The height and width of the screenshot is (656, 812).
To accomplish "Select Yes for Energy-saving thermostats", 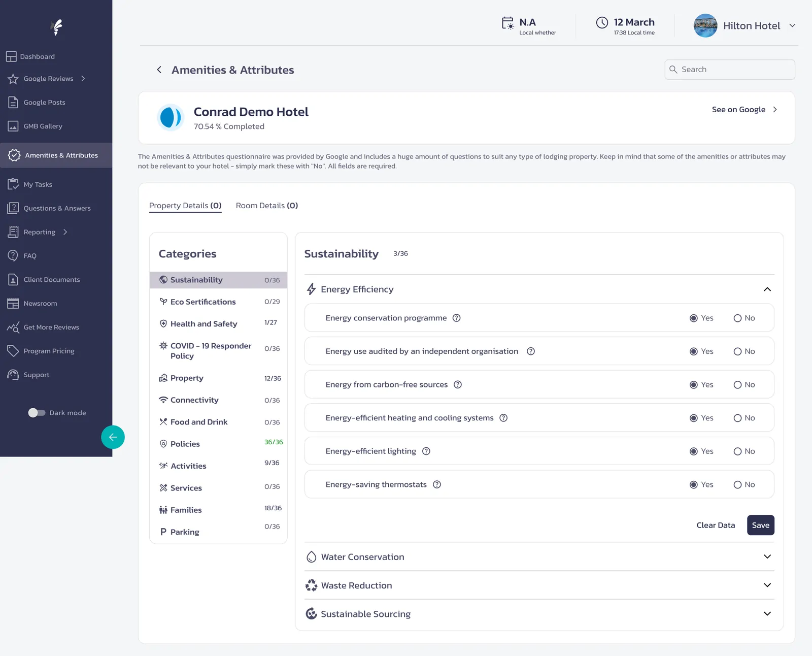I will (x=694, y=484).
